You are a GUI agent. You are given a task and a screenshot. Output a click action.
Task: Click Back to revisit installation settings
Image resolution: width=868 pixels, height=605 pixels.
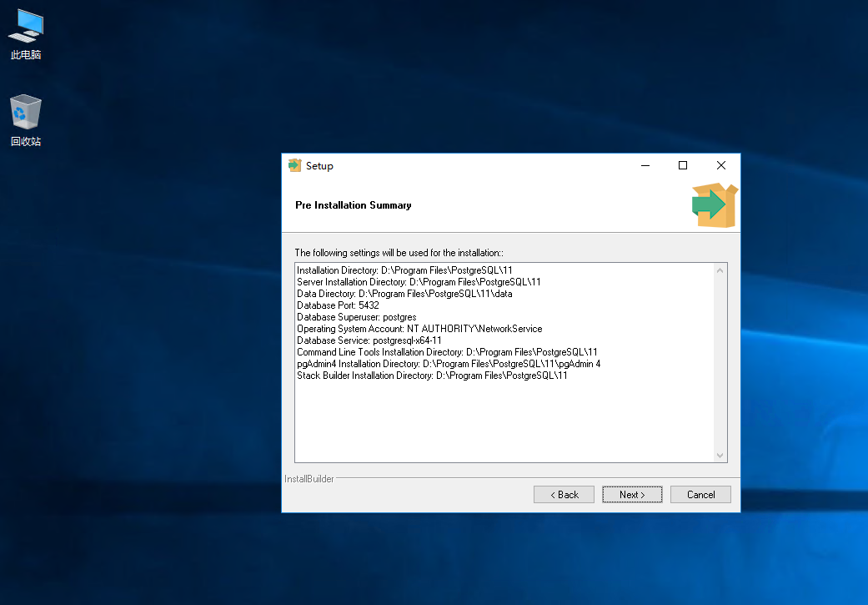pos(564,494)
